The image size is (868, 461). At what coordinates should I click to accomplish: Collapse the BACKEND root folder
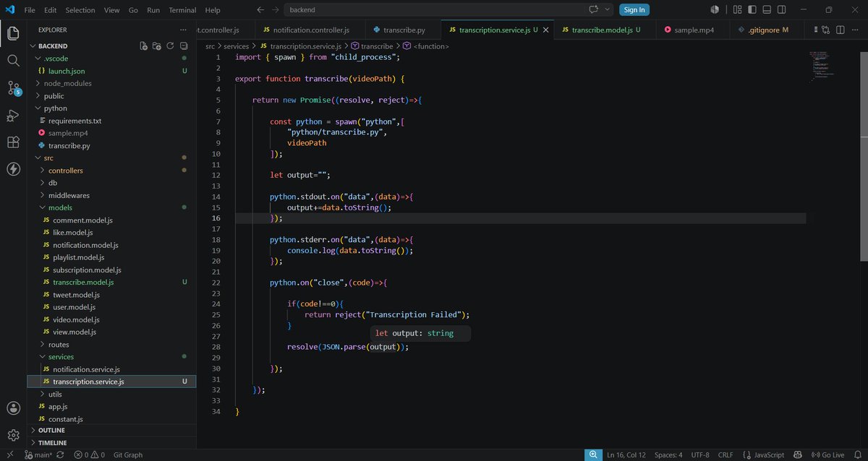112,46
